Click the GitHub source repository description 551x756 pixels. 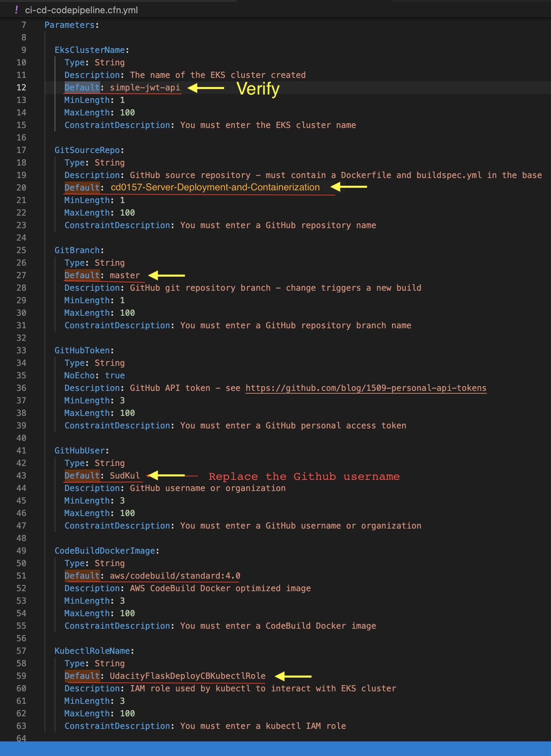336,175
